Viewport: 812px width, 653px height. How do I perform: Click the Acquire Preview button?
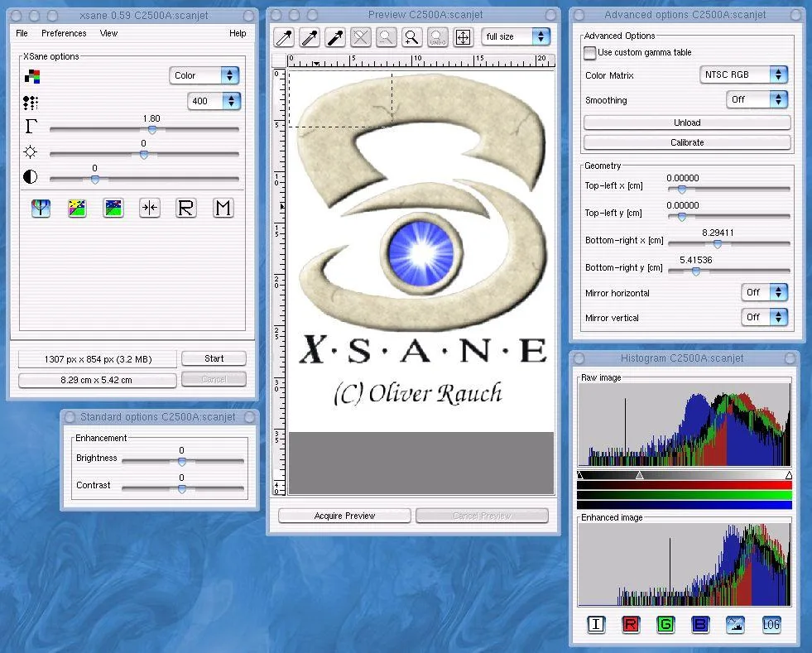click(x=344, y=516)
